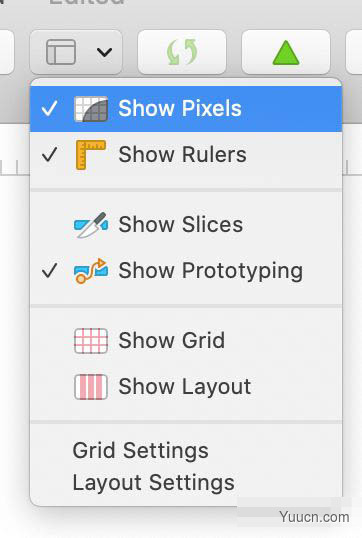Click the green triangle toolbar button
The image size is (362, 538).
(286, 52)
